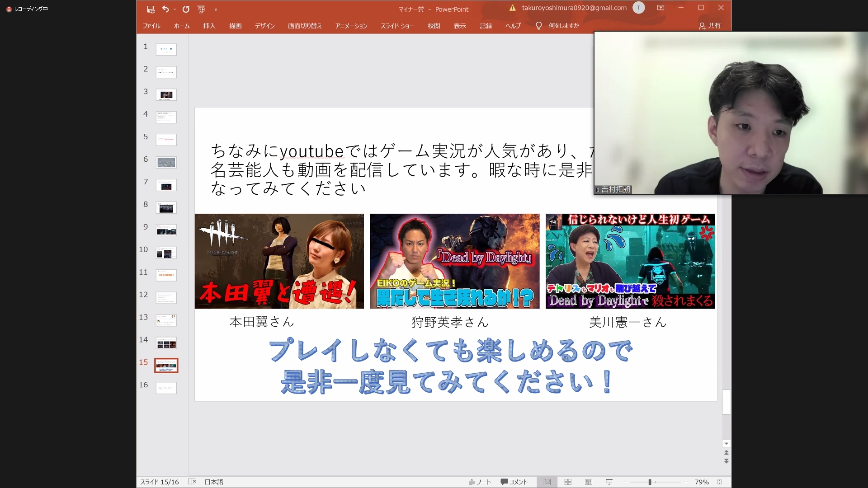
Task: Select slide 3 thumbnail
Action: 166,94
